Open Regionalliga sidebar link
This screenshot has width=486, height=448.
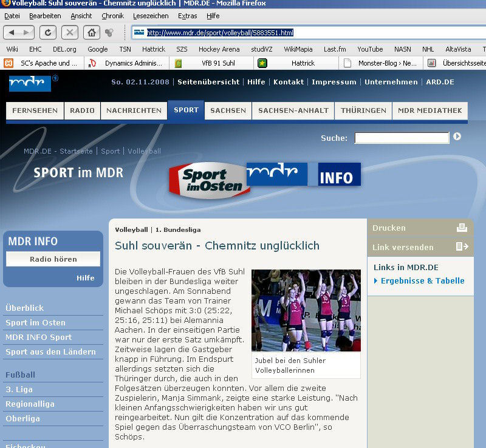(x=30, y=404)
